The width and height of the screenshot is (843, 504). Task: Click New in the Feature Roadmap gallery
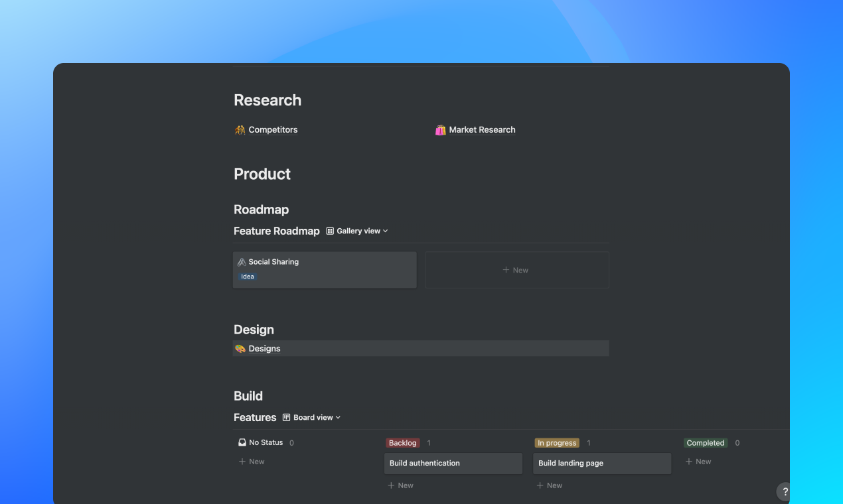point(516,270)
